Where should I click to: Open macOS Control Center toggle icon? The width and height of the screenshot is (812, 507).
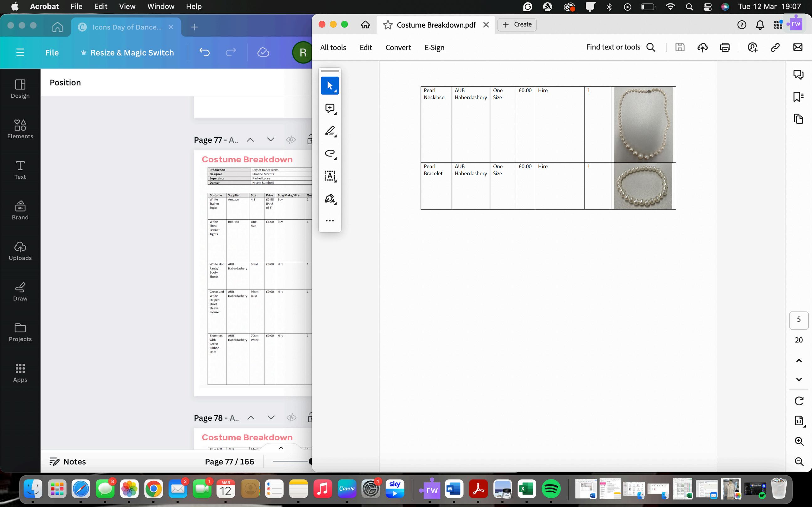[707, 7]
